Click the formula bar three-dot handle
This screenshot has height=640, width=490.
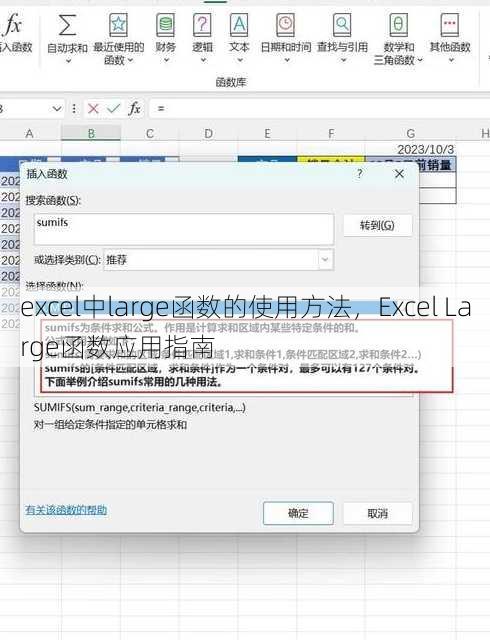point(74,109)
